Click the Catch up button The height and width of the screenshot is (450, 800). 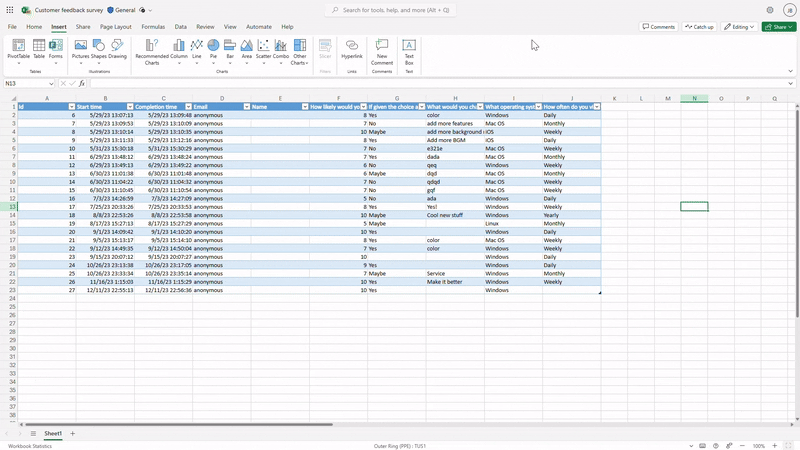point(699,27)
